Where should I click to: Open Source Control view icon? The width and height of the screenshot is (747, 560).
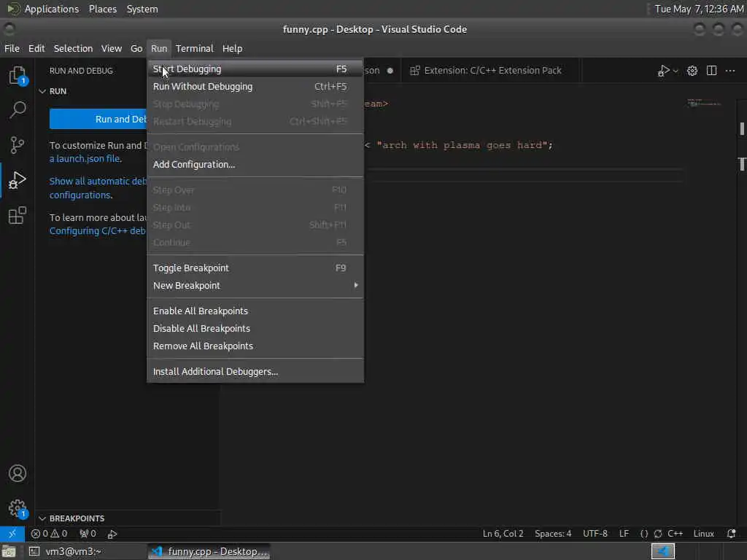18,145
